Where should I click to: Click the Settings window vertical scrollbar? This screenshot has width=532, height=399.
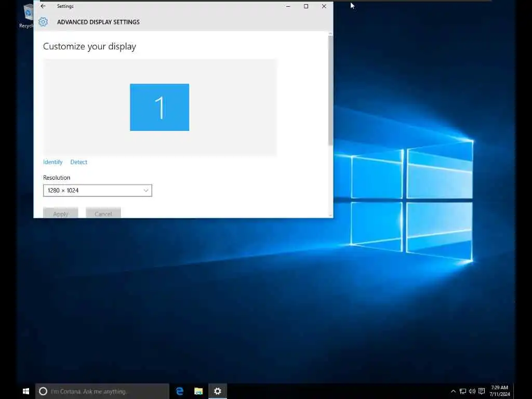coord(330,90)
